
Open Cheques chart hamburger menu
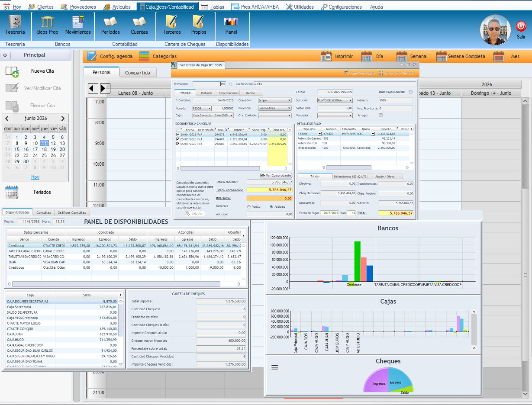coord(274,367)
